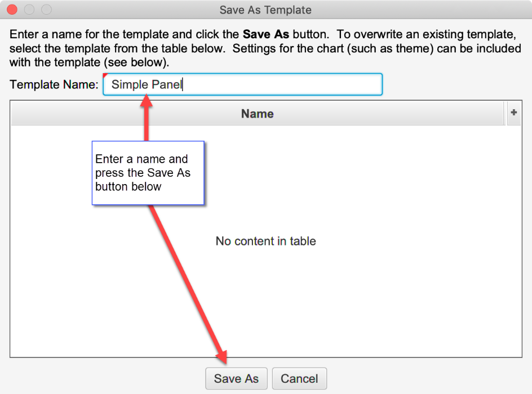This screenshot has width=532, height=394.
Task: Click the grayed minimize window button
Action: point(29,10)
